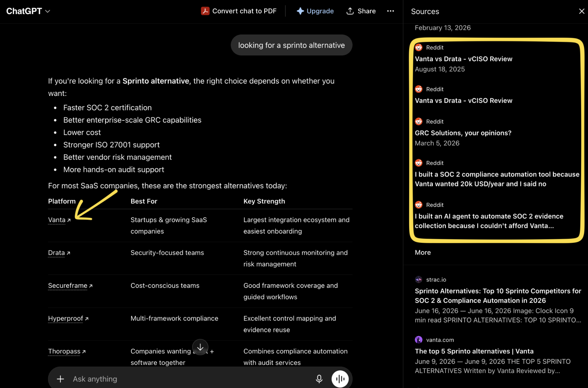Open the ChatGPT model selector dropdown
The width and height of the screenshot is (588, 388).
coord(28,11)
